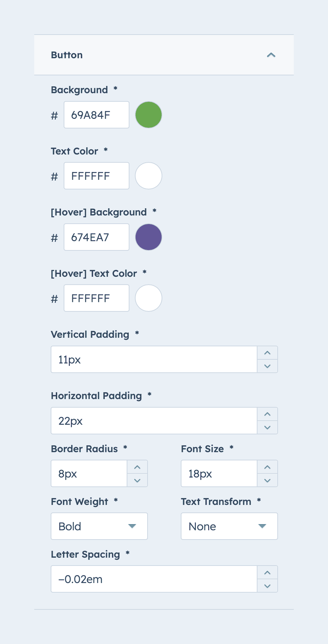The height and width of the screenshot is (644, 328).
Task: Click the Hover Text Color swatch
Action: point(149,298)
